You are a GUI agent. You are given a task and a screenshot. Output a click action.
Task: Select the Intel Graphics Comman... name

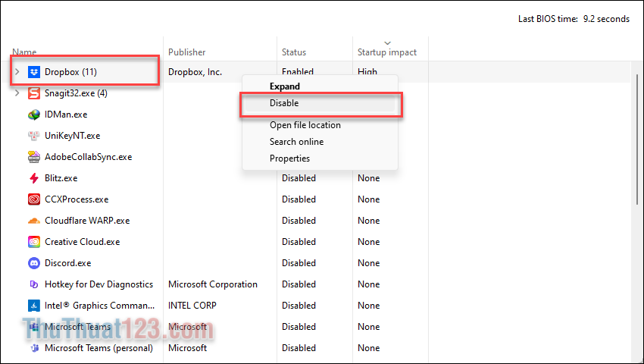pyautogui.click(x=99, y=306)
